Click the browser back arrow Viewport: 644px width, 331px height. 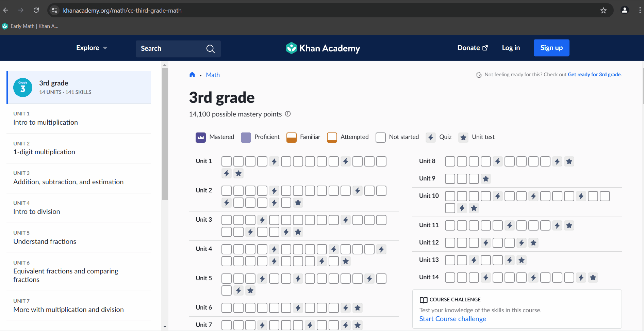(6, 10)
